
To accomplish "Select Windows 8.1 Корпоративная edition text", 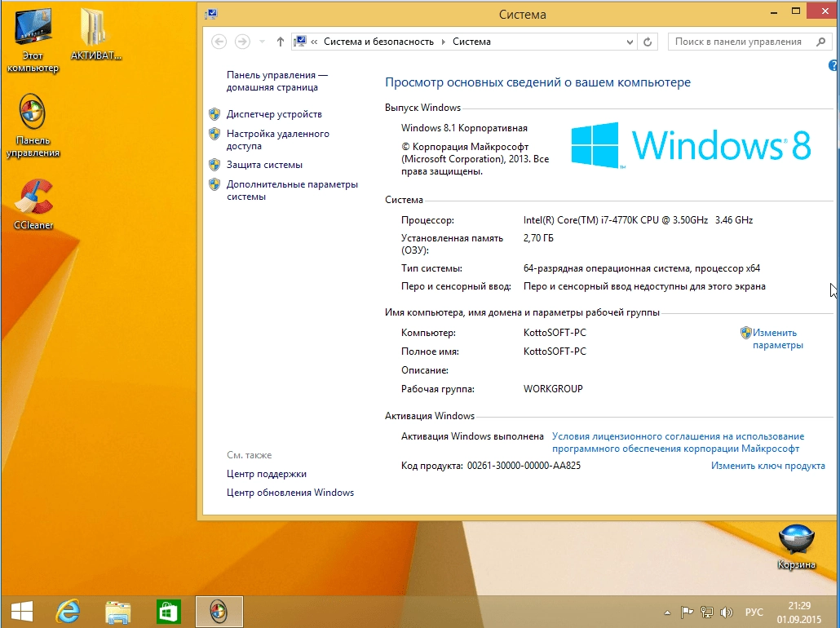I will coord(464,128).
